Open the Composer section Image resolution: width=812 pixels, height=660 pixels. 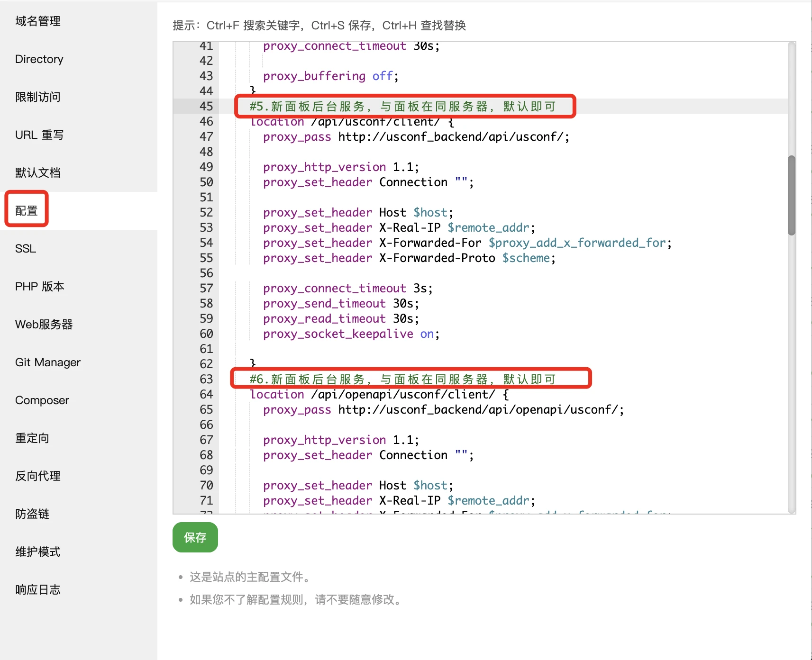click(42, 400)
